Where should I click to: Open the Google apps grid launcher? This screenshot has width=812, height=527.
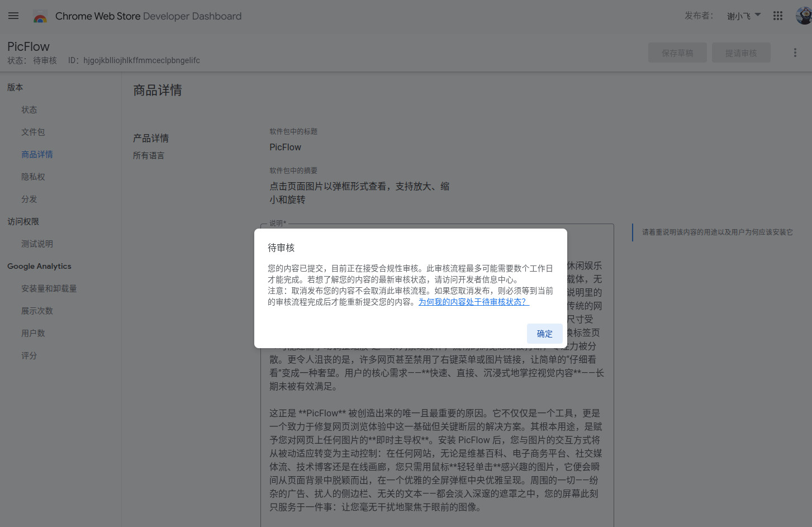click(x=777, y=16)
